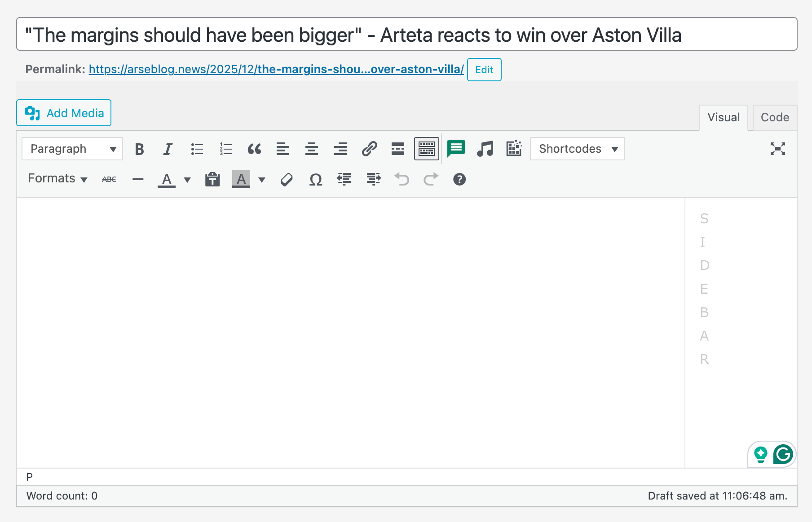Toggle strikethrough formatting
This screenshot has width=812, height=522.
point(109,180)
